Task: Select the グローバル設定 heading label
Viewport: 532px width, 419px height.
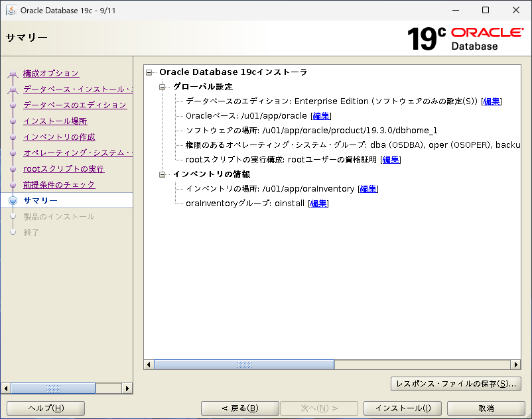Action: tap(203, 87)
